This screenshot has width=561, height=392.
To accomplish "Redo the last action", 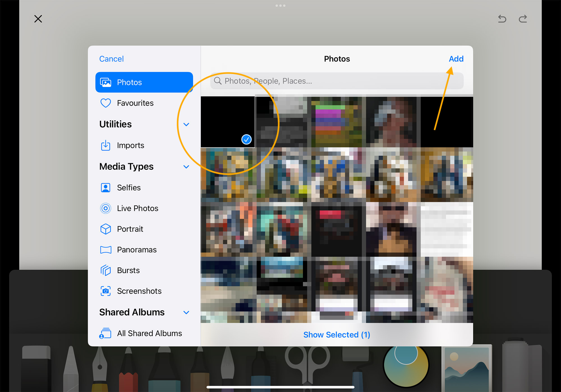I will [523, 19].
